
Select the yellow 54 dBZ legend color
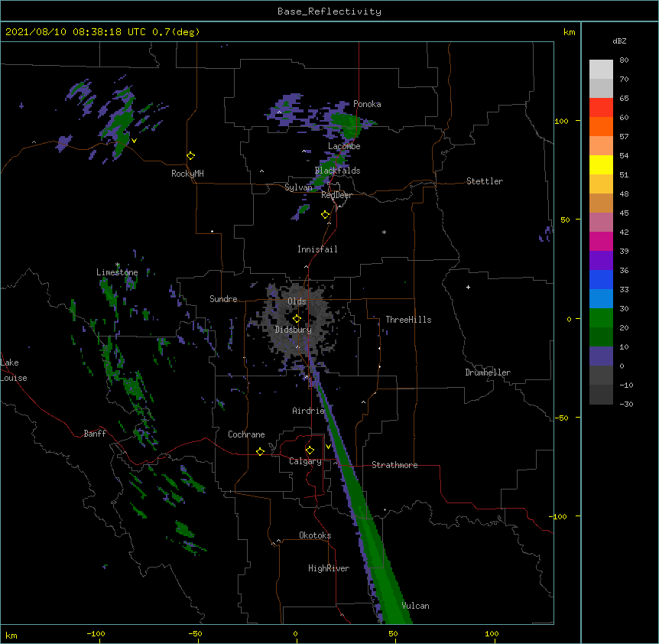(x=601, y=164)
